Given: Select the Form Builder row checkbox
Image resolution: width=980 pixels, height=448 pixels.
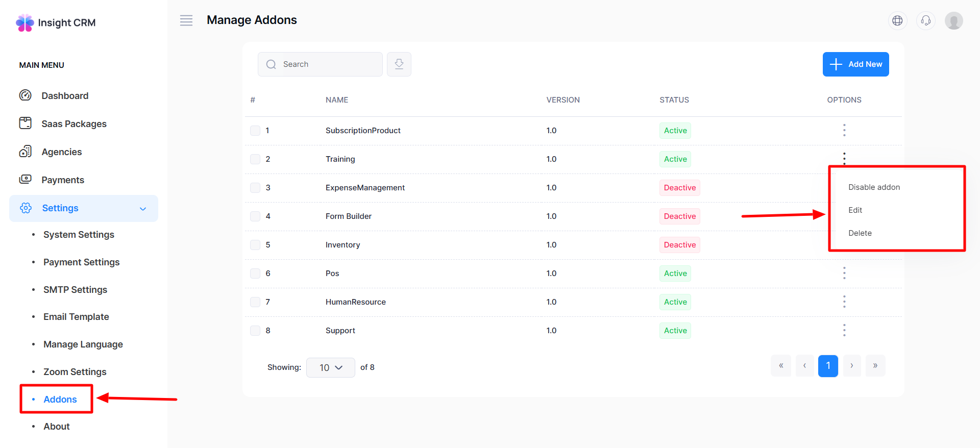Looking at the screenshot, I should (x=255, y=216).
